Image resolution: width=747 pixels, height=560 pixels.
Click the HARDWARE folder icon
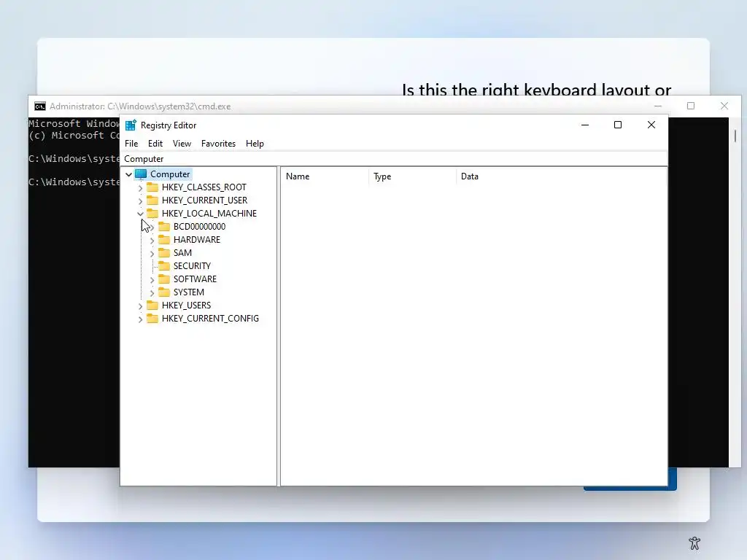(x=164, y=239)
